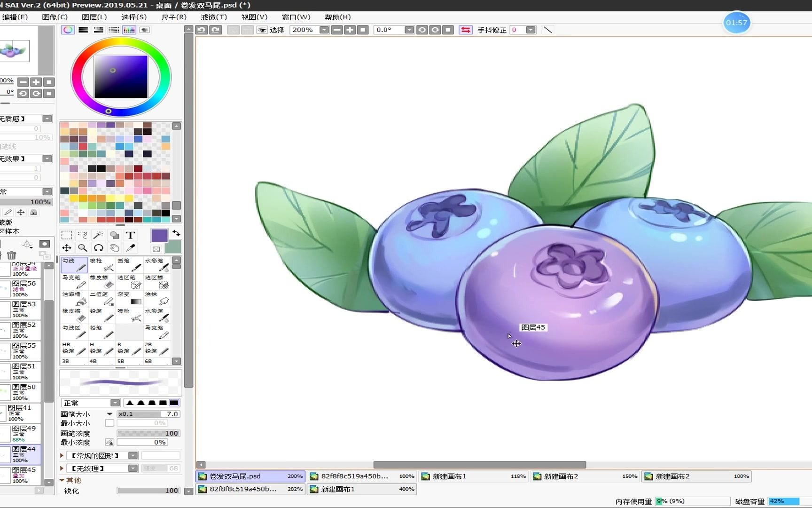Choose the 渐变 gradient tool

[129, 298]
